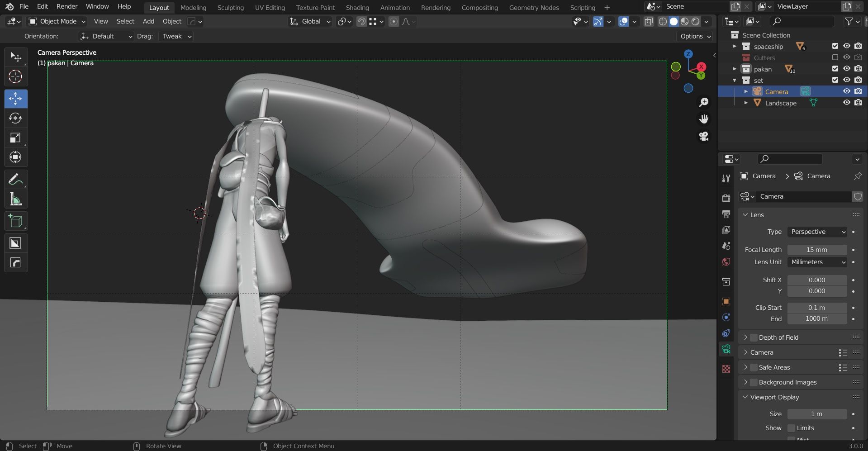The height and width of the screenshot is (451, 868).
Task: Expand the Background Images panel
Action: click(746, 382)
